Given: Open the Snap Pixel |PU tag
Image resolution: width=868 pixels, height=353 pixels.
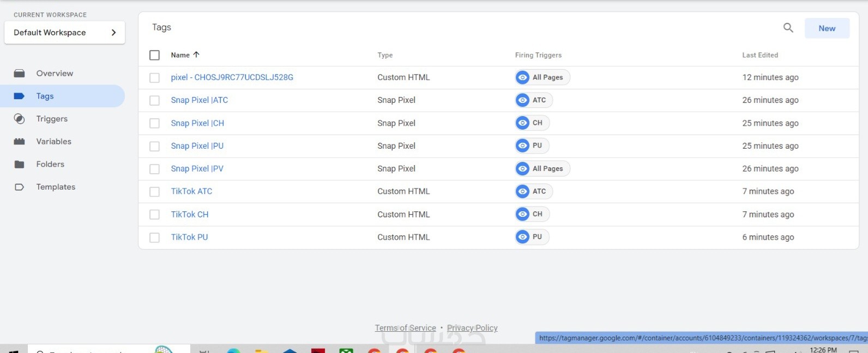Looking at the screenshot, I should pyautogui.click(x=197, y=146).
